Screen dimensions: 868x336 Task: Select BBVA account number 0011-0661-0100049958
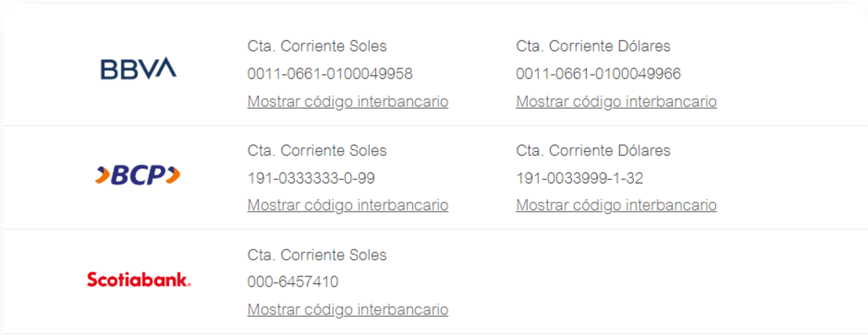pos(329,73)
